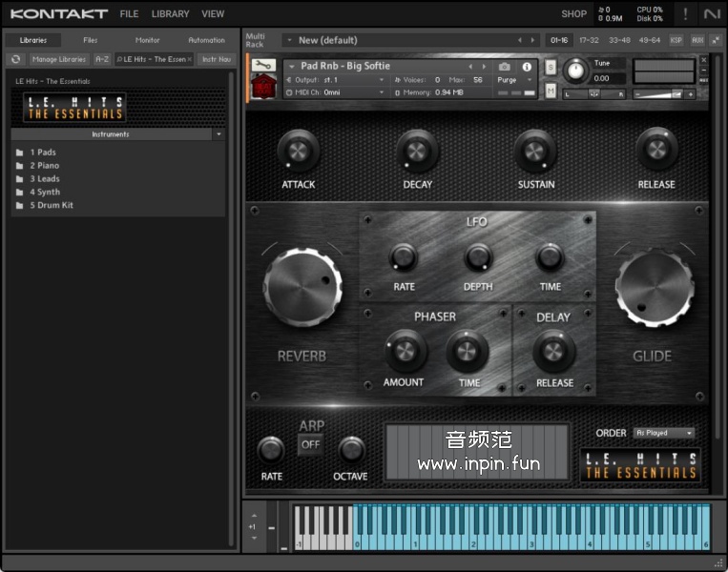Toggle the ARP OFF switch

pyautogui.click(x=310, y=444)
